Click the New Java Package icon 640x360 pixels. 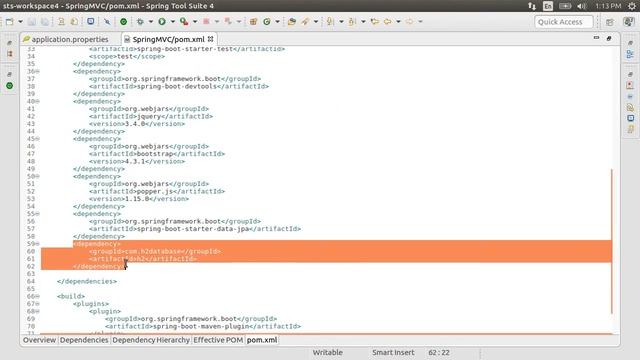pos(253,22)
